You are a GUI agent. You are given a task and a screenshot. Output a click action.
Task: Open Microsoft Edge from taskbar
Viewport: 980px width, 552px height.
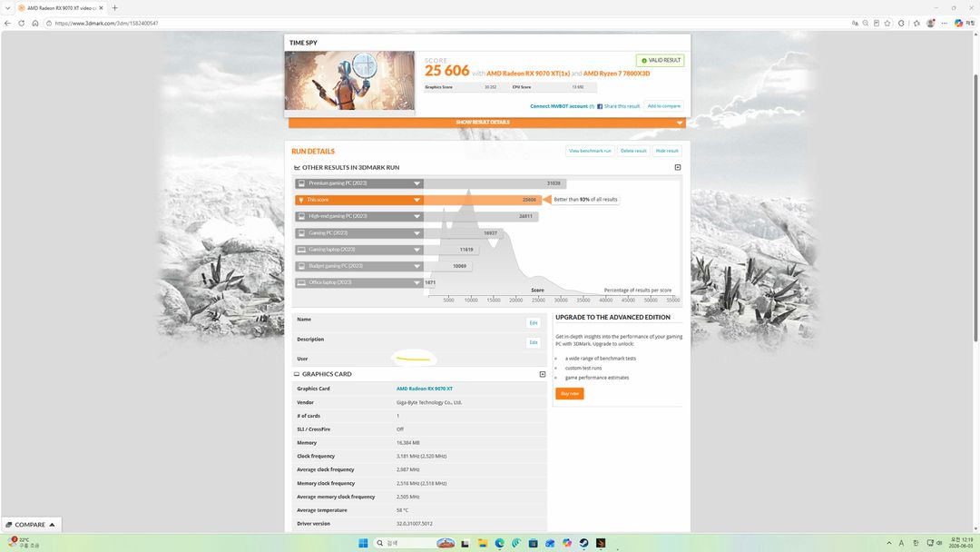tap(499, 543)
